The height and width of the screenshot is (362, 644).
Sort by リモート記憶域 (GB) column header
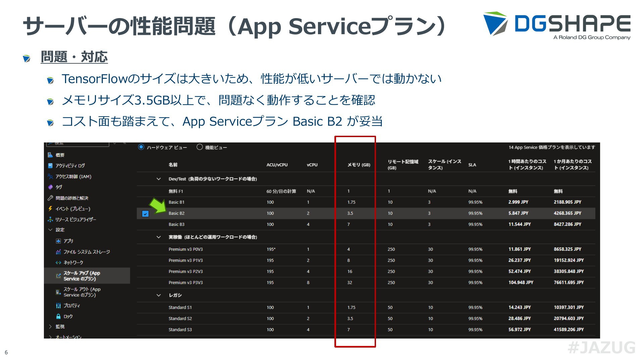pos(403,165)
